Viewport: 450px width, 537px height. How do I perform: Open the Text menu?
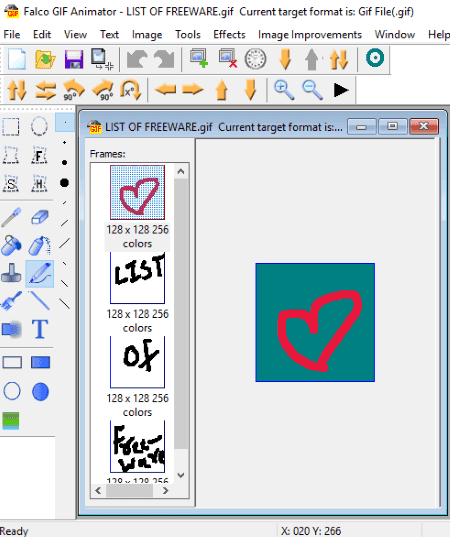click(109, 34)
